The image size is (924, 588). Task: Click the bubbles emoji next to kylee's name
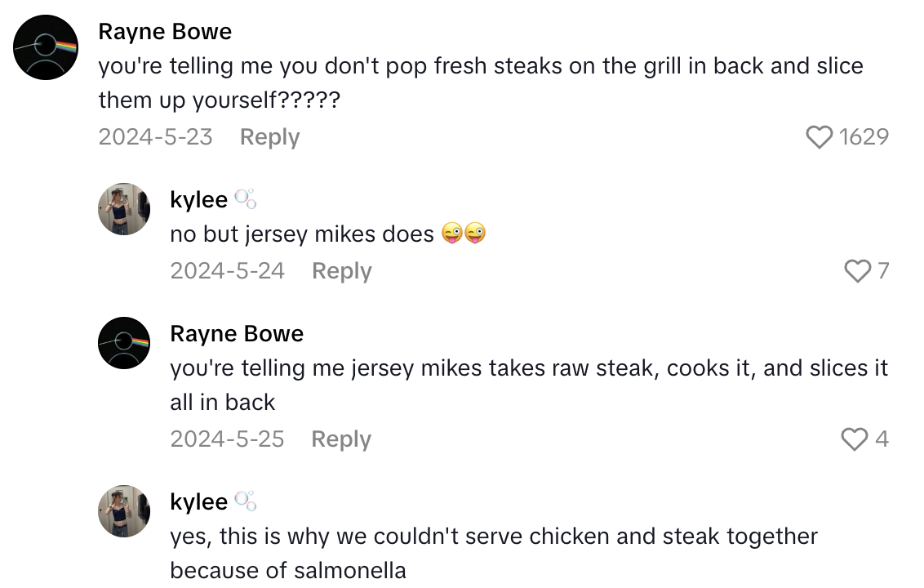point(247,199)
